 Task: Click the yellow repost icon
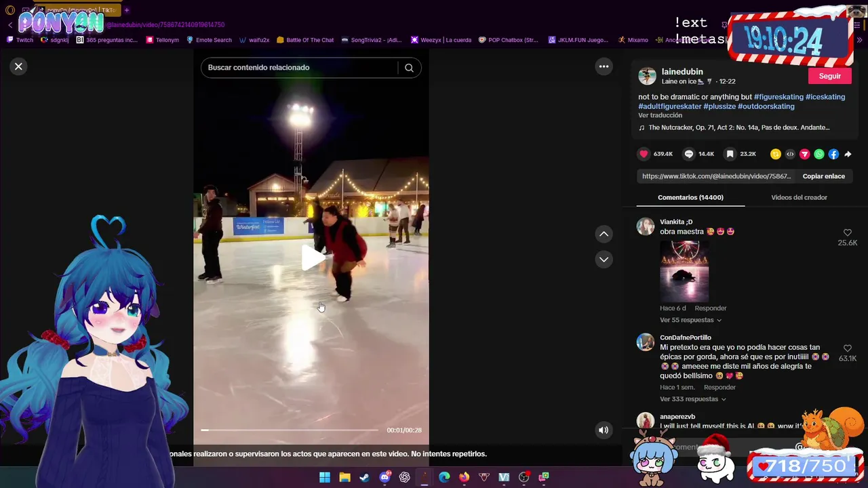(776, 154)
